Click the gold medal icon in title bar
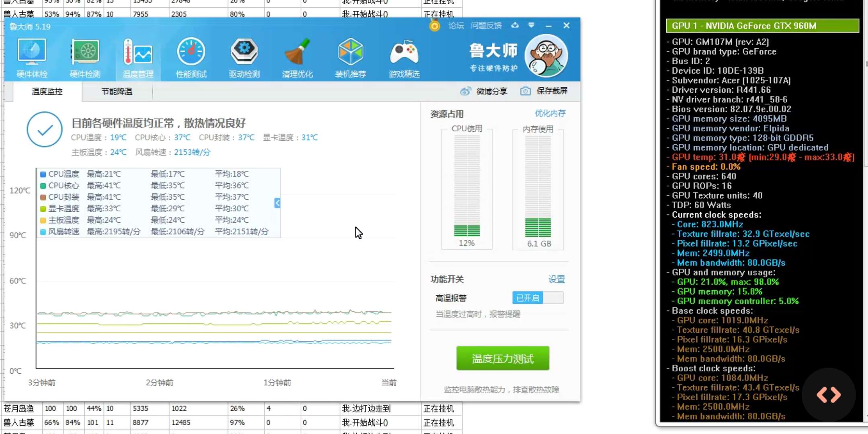Viewport: 868px width, 434px height. click(x=434, y=26)
